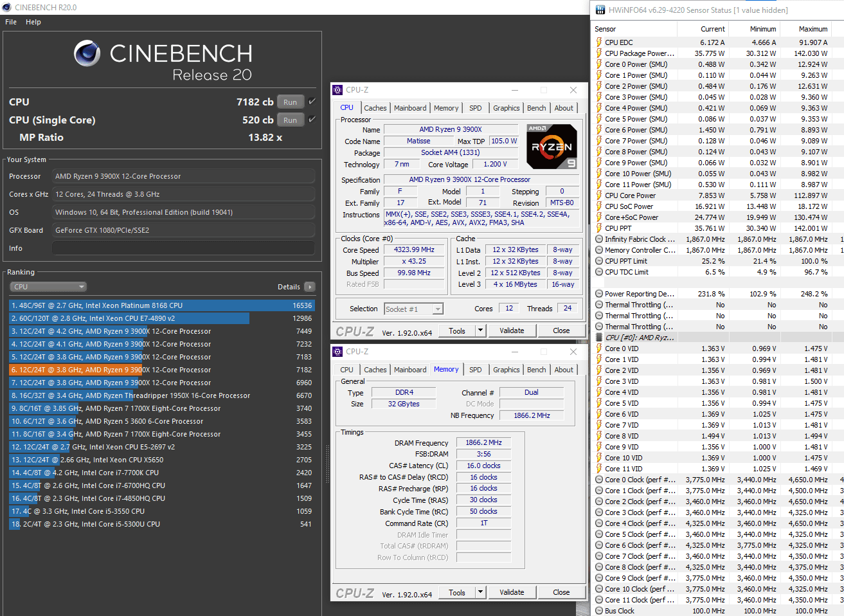The width and height of the screenshot is (844, 616).
Task: Select ranking row Intel Core i7-7700K
Action: 162,473
